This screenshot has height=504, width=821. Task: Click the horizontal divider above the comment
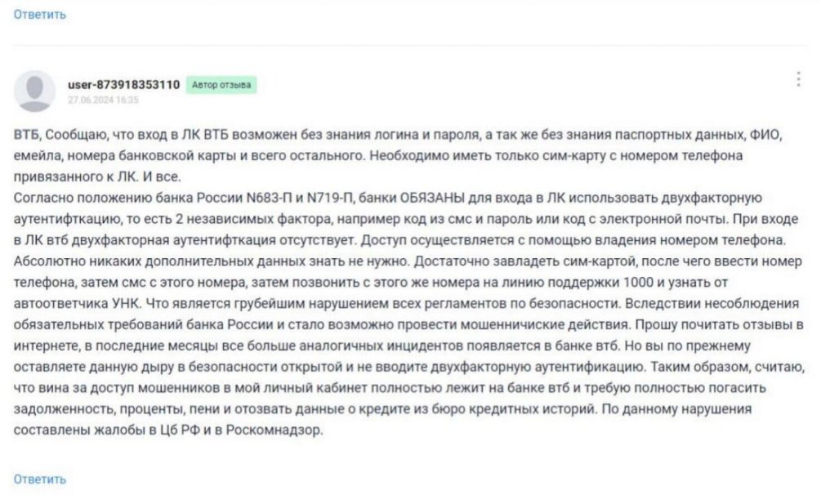pos(410,45)
